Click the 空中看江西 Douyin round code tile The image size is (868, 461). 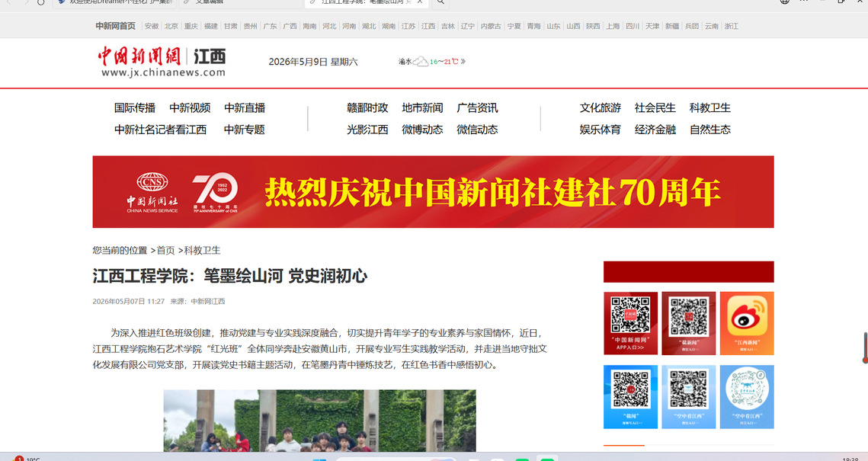747,397
